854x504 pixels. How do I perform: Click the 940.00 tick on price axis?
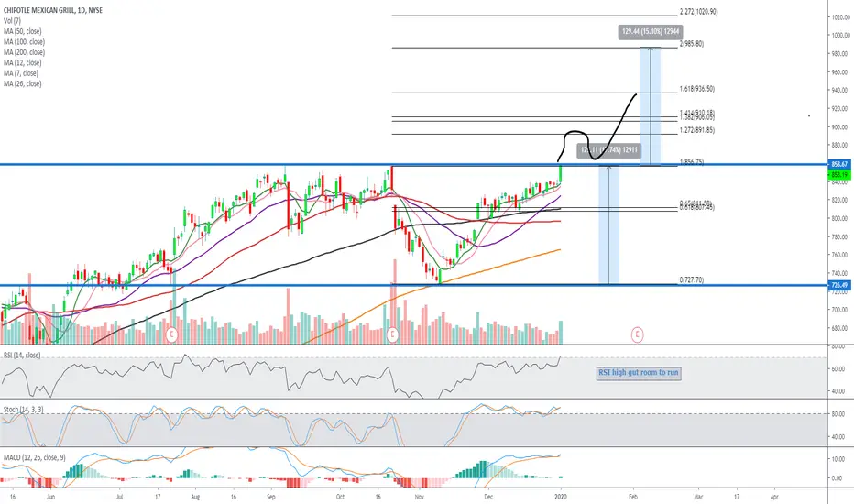click(839, 91)
